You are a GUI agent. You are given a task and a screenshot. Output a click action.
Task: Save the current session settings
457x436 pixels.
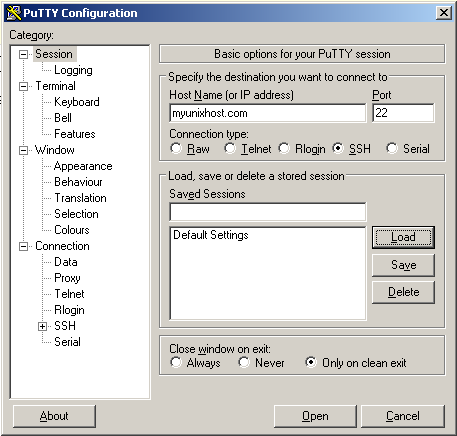click(x=403, y=265)
